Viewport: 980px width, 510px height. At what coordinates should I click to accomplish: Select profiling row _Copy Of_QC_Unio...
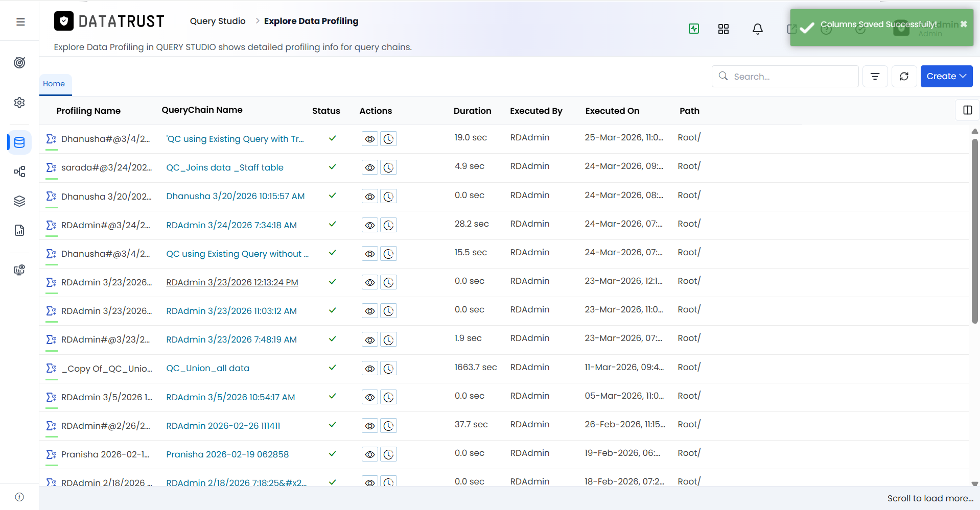tap(107, 369)
